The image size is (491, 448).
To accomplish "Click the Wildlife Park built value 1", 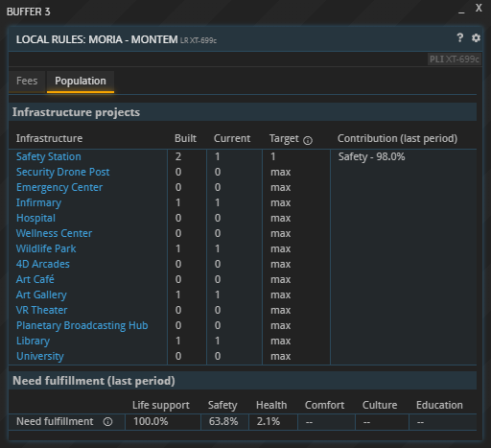I will (178, 248).
